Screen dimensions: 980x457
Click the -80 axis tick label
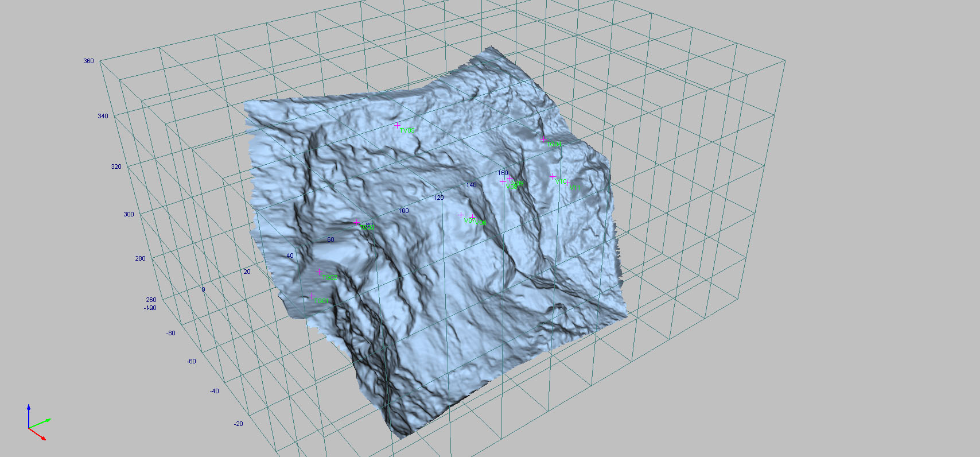(x=170, y=333)
